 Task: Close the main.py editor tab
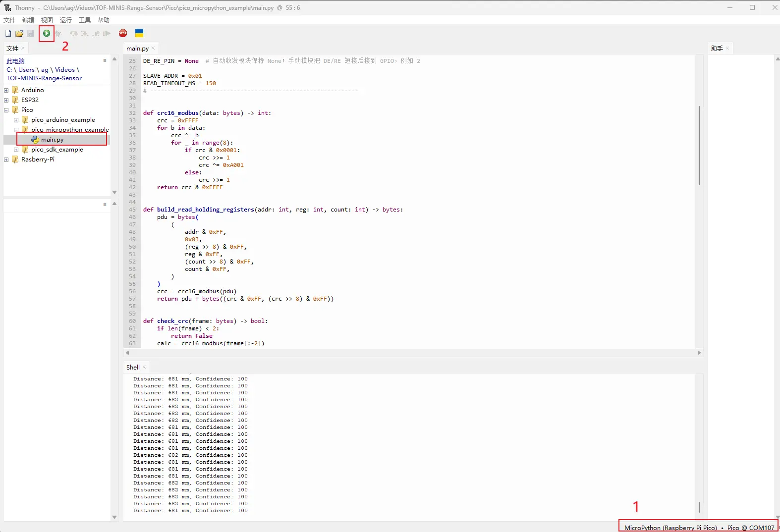(153, 48)
